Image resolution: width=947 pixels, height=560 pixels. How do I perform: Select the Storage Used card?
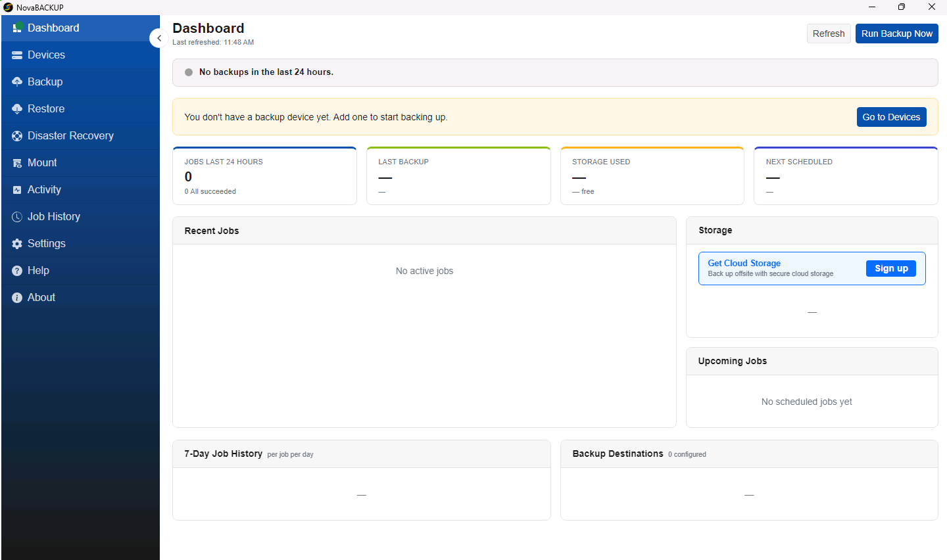[x=652, y=176]
